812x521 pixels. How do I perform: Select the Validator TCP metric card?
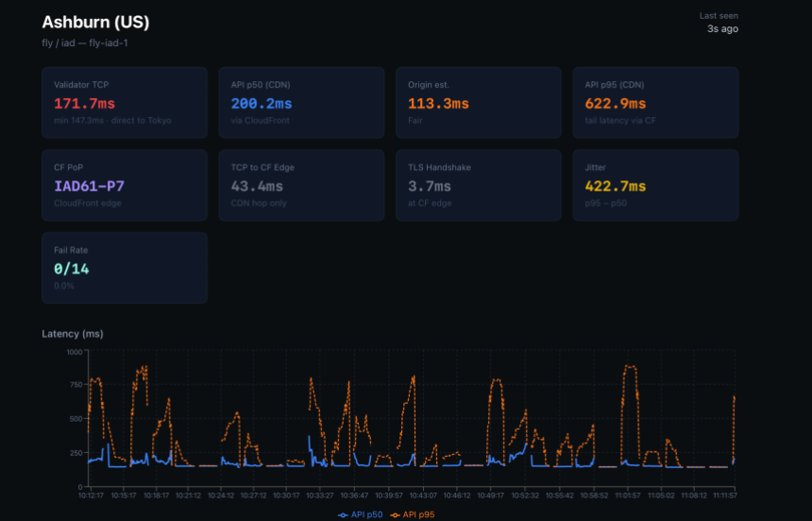click(124, 103)
